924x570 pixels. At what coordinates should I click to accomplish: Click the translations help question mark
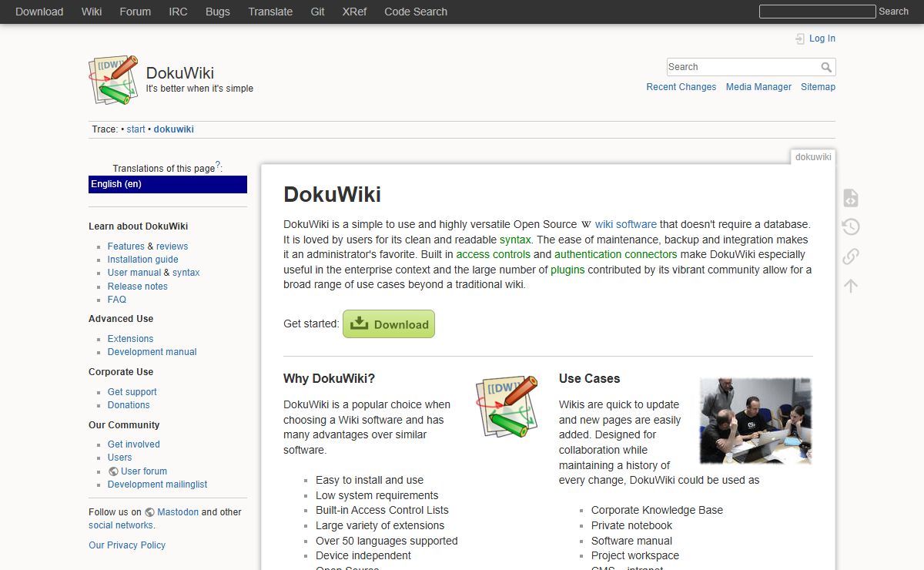(218, 165)
